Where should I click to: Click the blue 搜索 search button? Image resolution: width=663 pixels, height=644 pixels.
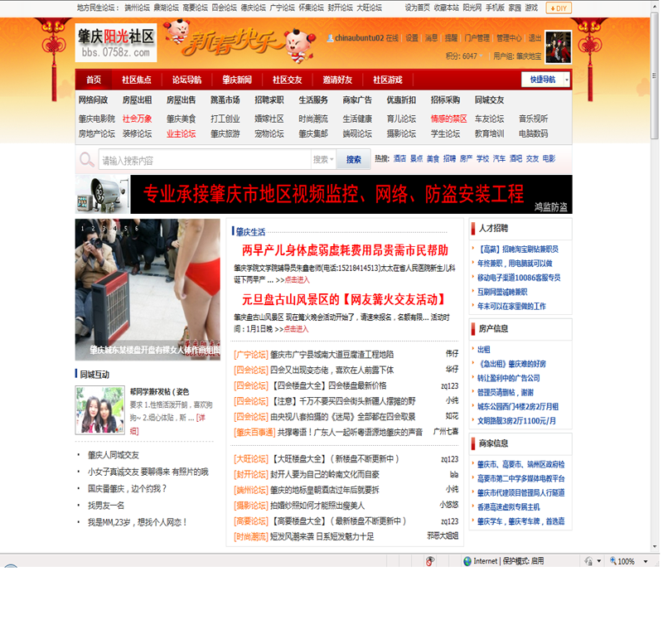click(x=354, y=159)
